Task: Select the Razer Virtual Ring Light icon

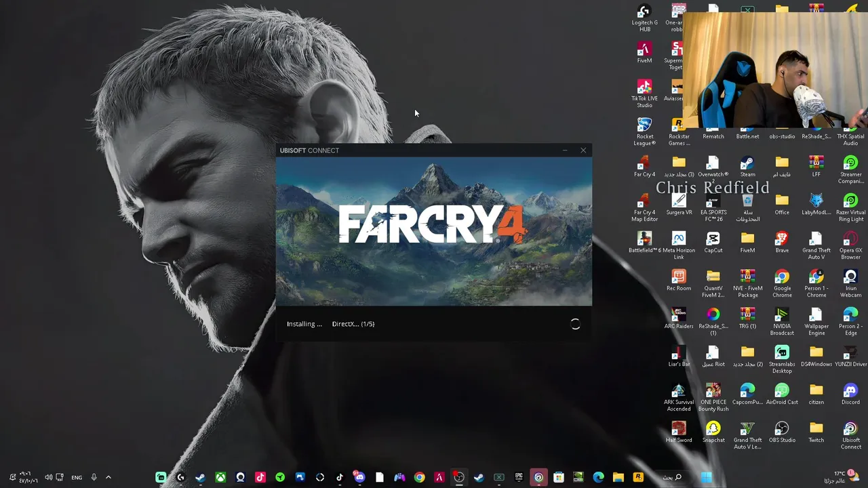Action: click(x=850, y=208)
